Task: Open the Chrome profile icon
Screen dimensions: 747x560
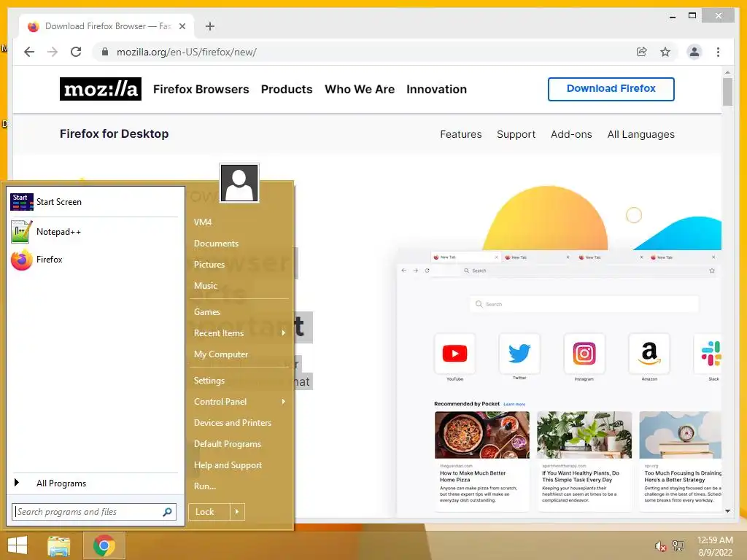Action: click(694, 52)
